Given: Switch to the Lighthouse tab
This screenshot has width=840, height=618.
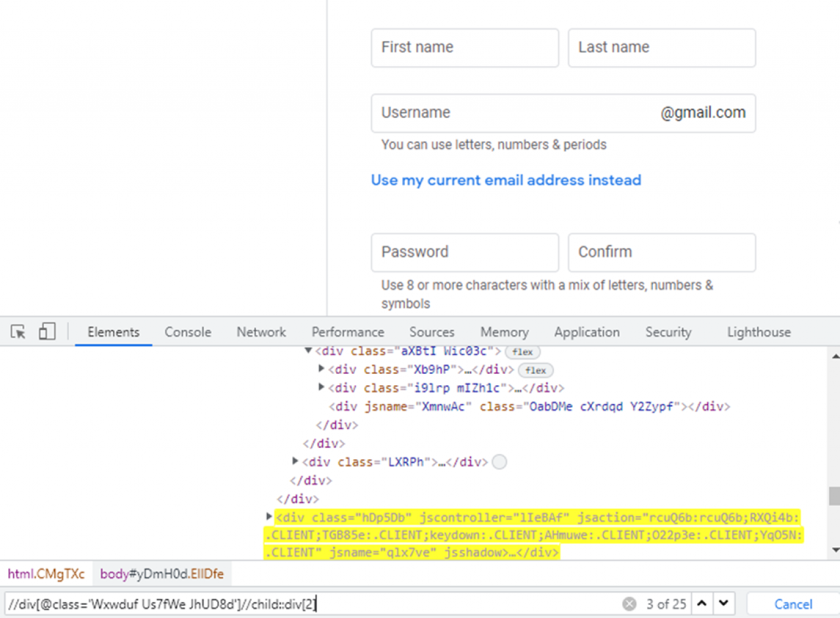Looking at the screenshot, I should 758,332.
